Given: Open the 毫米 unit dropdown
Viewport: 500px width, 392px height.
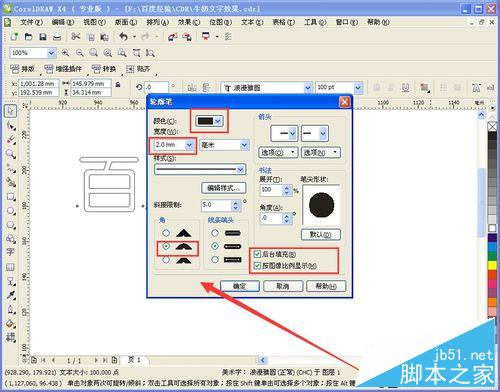Looking at the screenshot, I should click(x=244, y=145).
